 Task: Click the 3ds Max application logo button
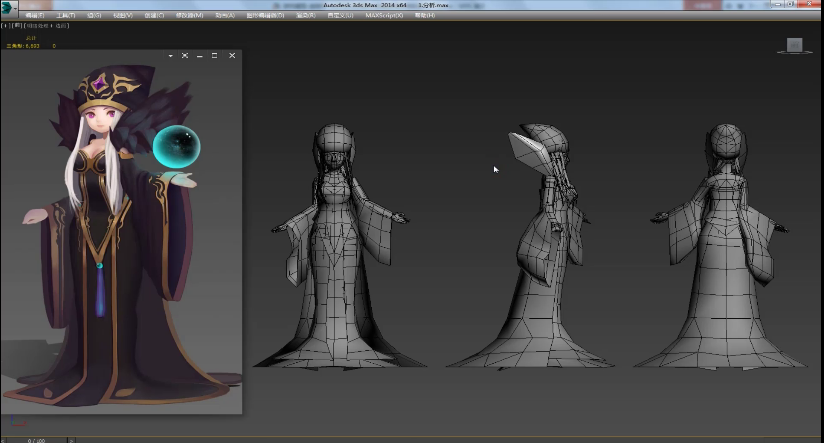(x=9, y=8)
